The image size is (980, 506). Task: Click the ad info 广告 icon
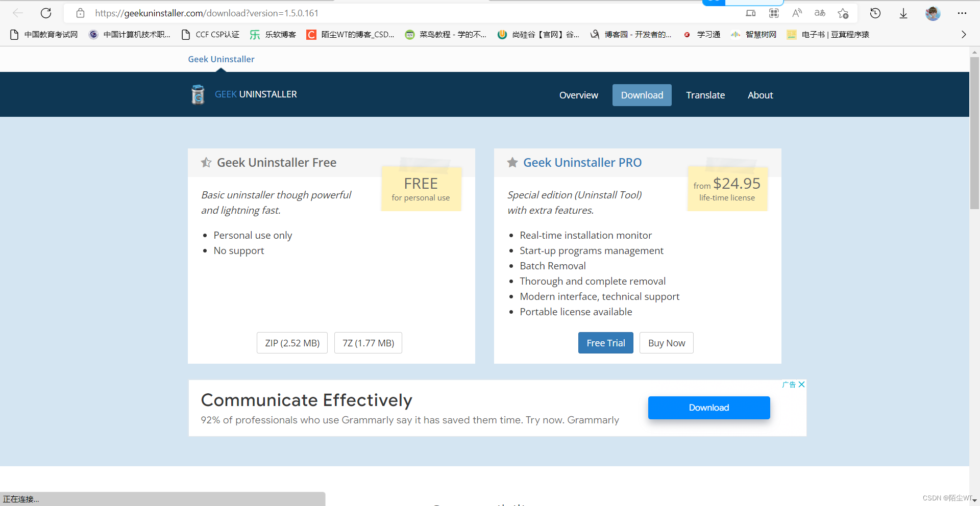point(789,385)
